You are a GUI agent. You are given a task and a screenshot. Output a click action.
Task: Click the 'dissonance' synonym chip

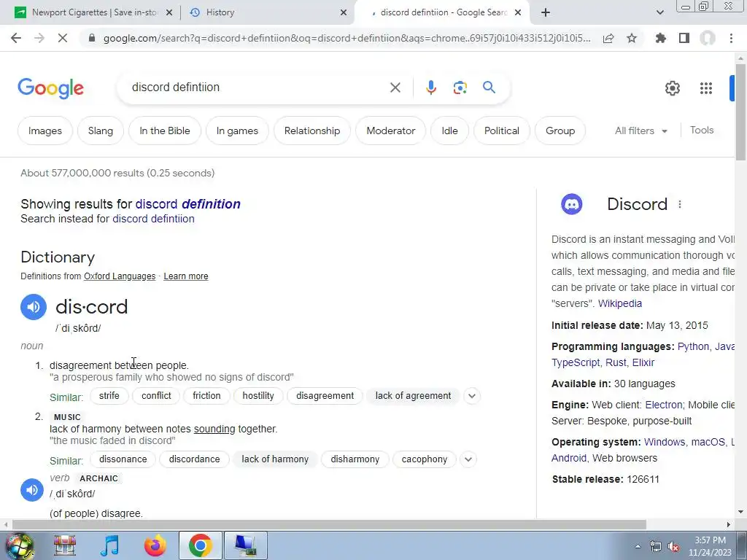[x=123, y=459]
